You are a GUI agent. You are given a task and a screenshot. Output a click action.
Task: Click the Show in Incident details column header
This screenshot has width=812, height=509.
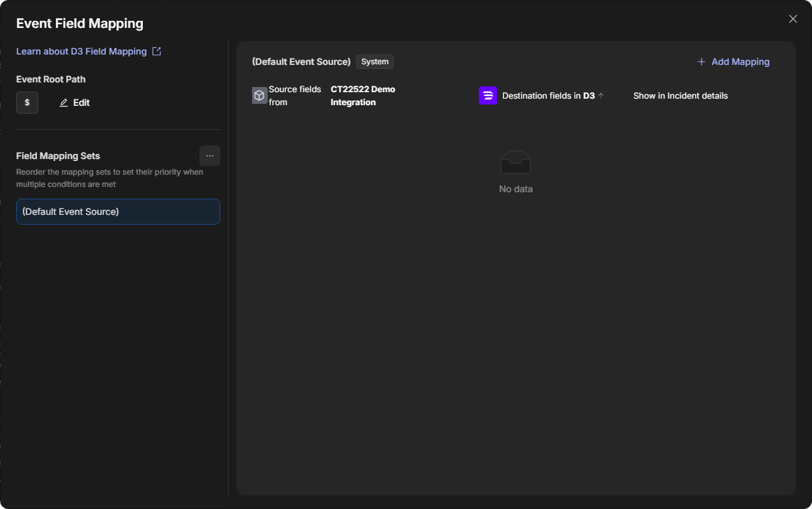point(681,95)
